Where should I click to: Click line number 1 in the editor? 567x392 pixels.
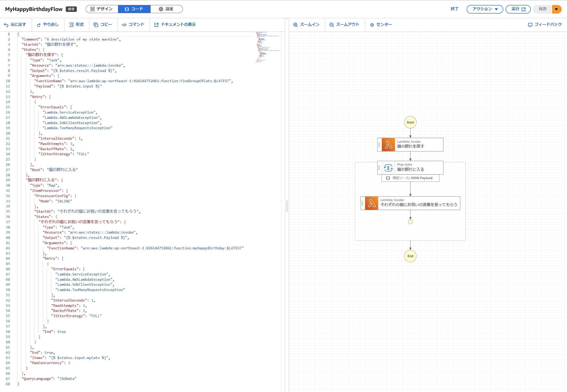[x=9, y=34]
